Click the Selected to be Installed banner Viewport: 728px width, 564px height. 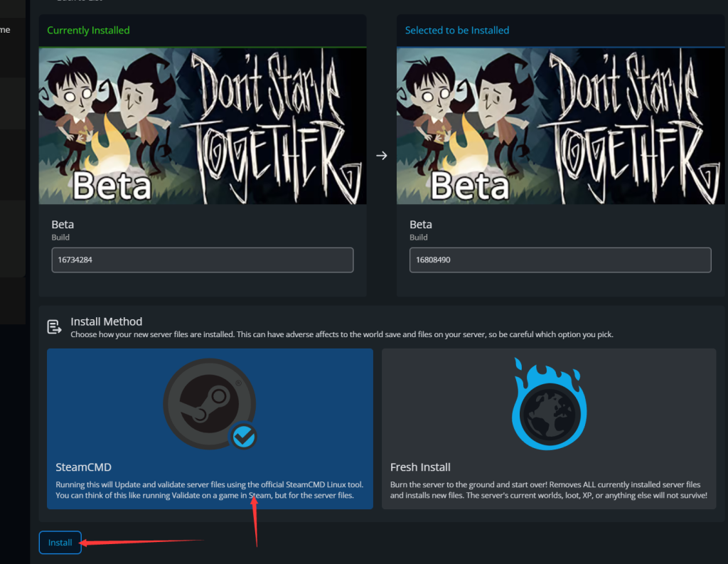coord(561,126)
